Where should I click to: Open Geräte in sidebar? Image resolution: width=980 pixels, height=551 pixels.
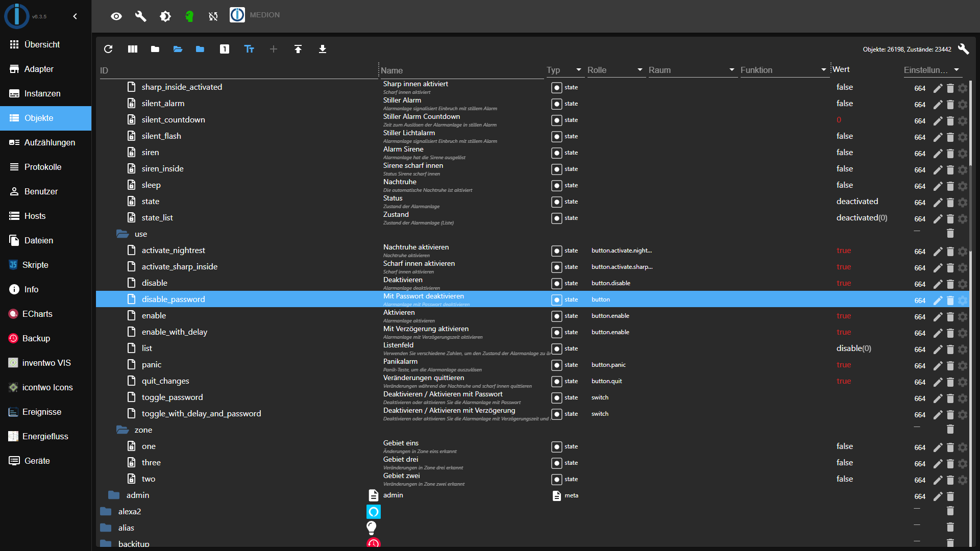point(46,461)
